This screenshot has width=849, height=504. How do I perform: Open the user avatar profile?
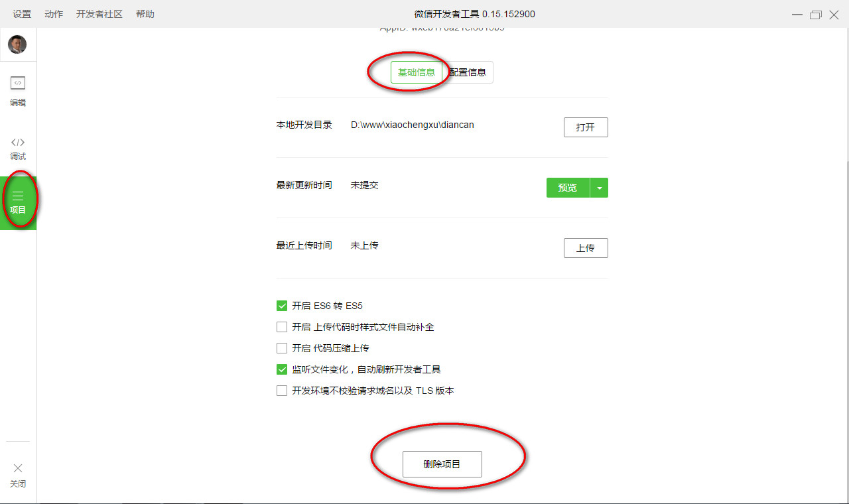pos(17,44)
